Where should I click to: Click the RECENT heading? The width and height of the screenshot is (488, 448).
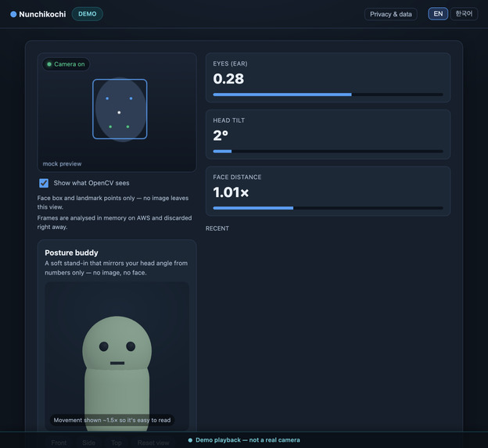click(217, 228)
